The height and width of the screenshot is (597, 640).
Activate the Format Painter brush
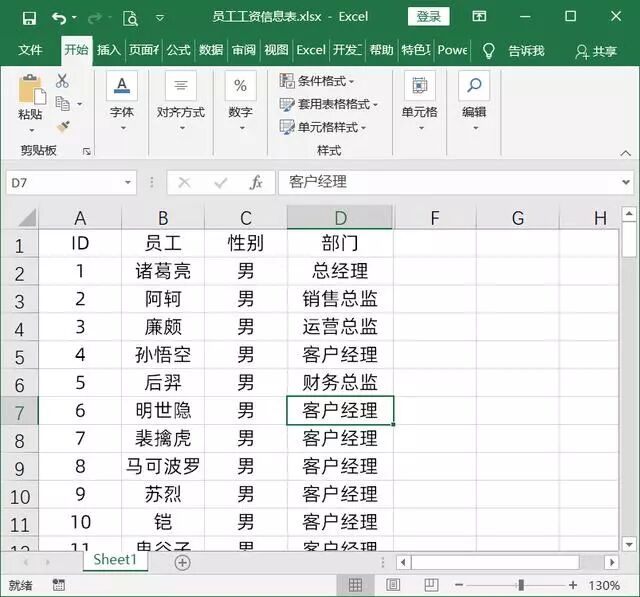pos(63,127)
